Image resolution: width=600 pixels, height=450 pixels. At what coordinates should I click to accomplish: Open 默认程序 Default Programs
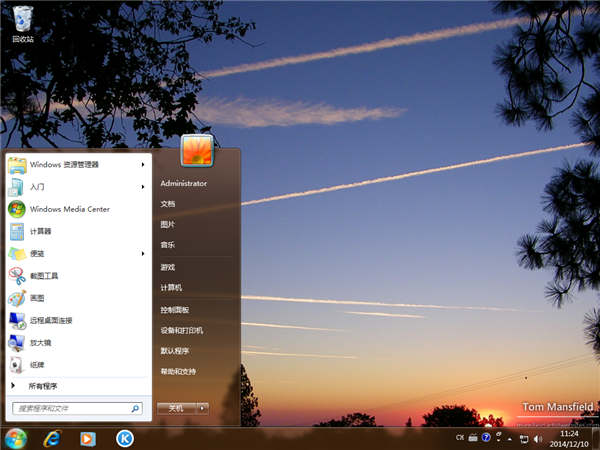pos(174,351)
